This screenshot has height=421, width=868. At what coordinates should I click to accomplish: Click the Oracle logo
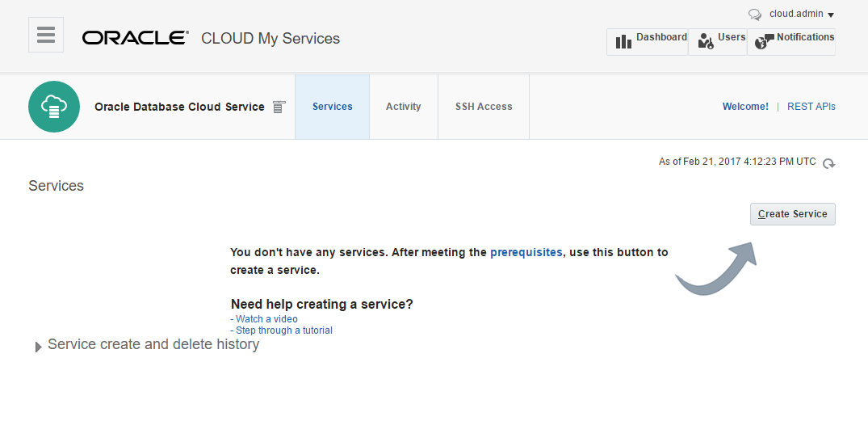point(136,38)
